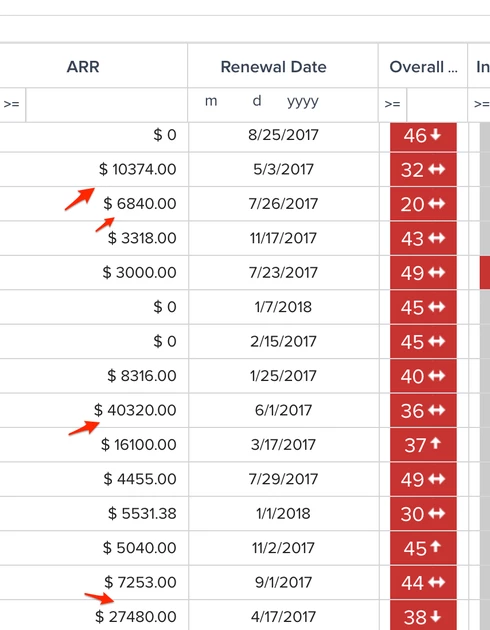The image size is (490, 630).
Task: Focus the ARR filter value field
Action: 106,104
